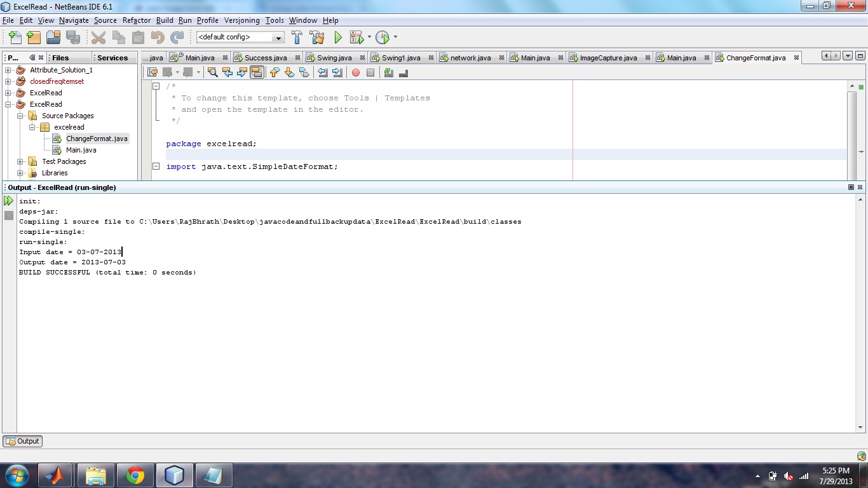
Task: Expand closedfreqitemset project node
Action: [8, 81]
